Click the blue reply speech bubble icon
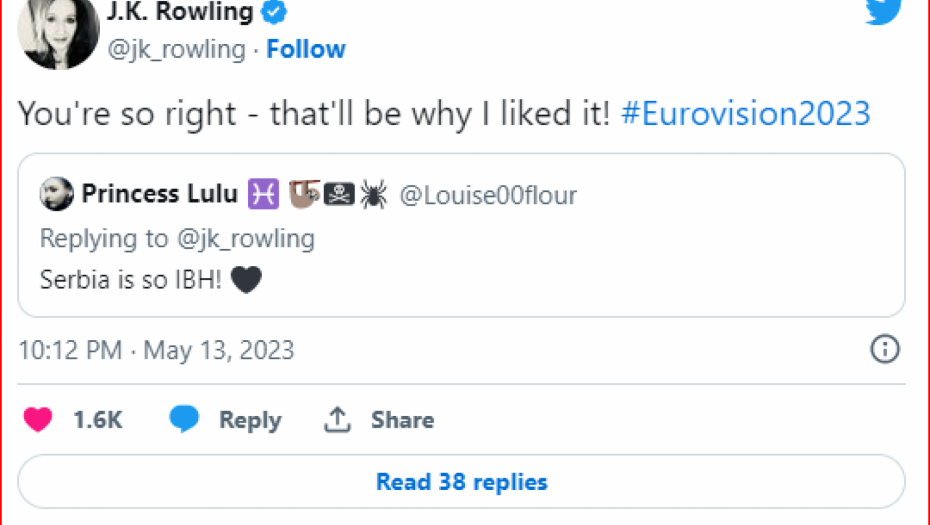930x525 pixels. 184,420
